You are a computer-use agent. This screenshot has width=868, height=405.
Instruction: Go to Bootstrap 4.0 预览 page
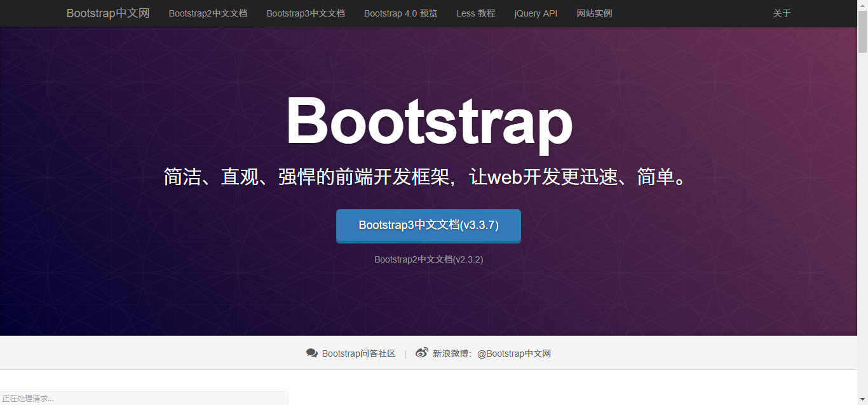(x=401, y=13)
